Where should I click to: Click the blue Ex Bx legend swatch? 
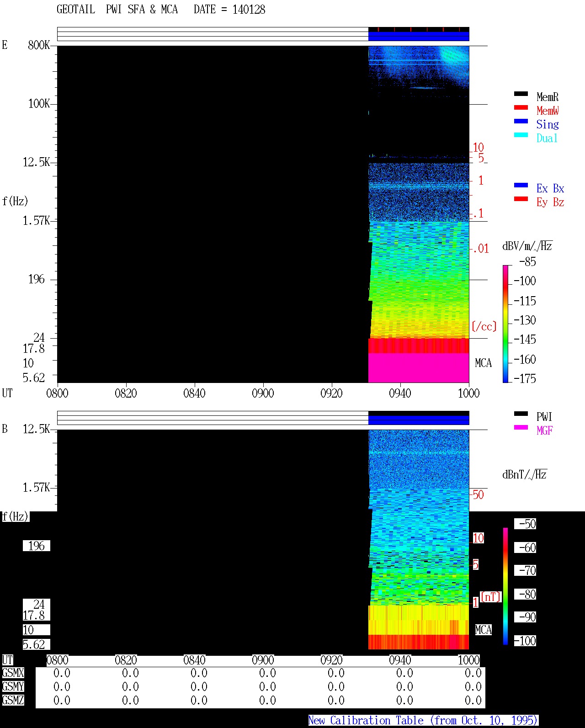[x=521, y=186]
